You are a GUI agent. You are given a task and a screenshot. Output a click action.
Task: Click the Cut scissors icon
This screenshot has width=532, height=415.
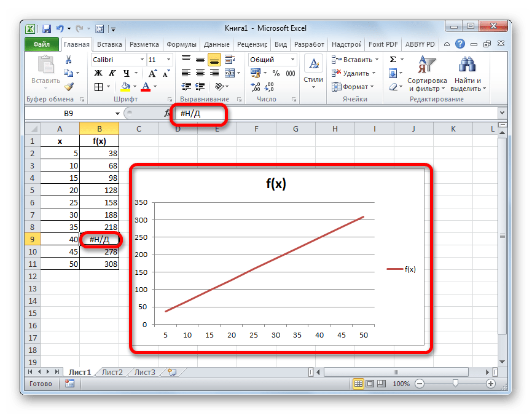click(x=68, y=60)
